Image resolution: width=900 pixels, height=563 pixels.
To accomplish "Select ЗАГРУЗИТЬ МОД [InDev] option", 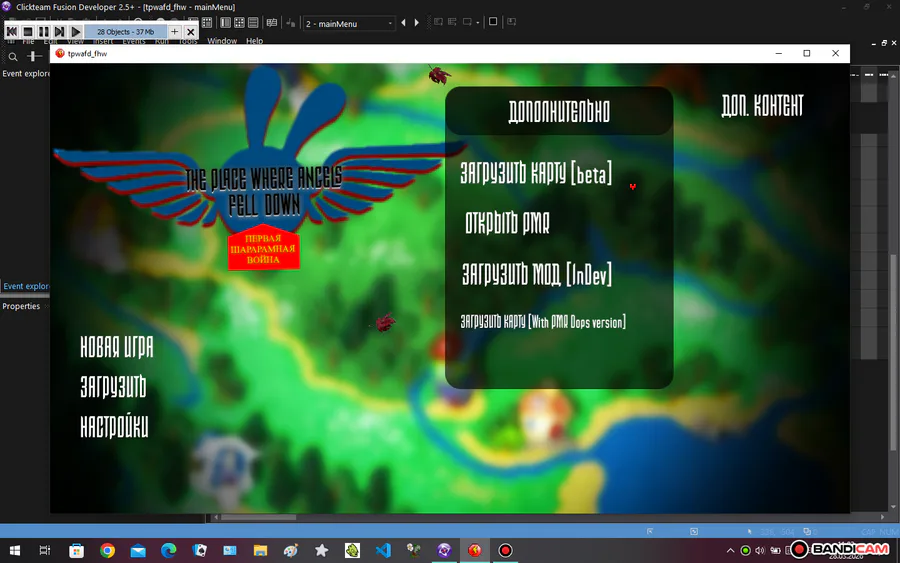I will 537,274.
